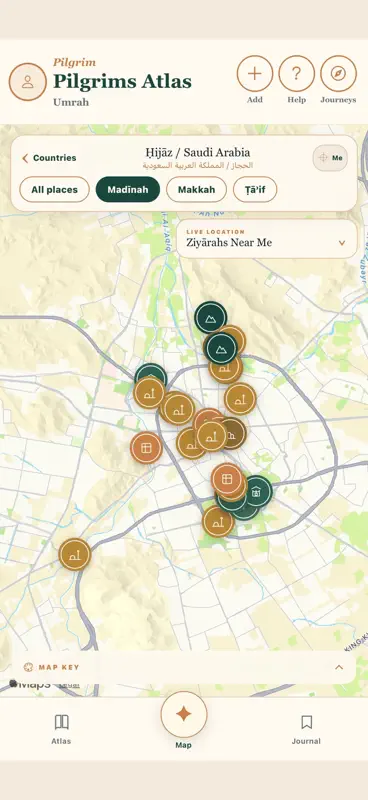Select the Ṭā'if filter chip
The height and width of the screenshot is (800, 368).
(x=255, y=190)
